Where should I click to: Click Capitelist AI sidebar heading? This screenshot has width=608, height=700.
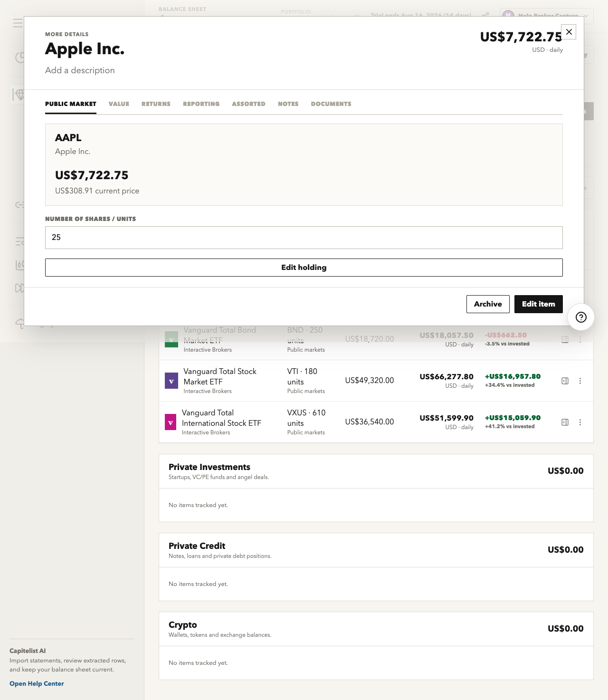tap(28, 651)
